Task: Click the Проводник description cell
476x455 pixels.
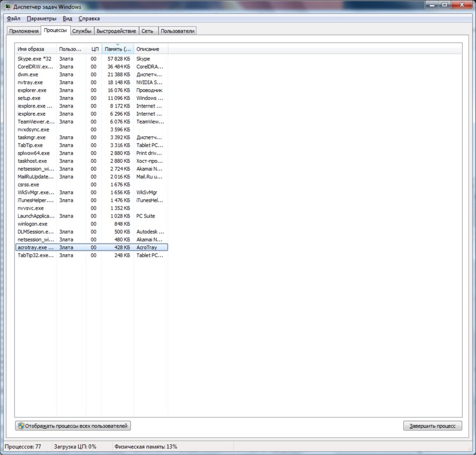Action: click(149, 90)
